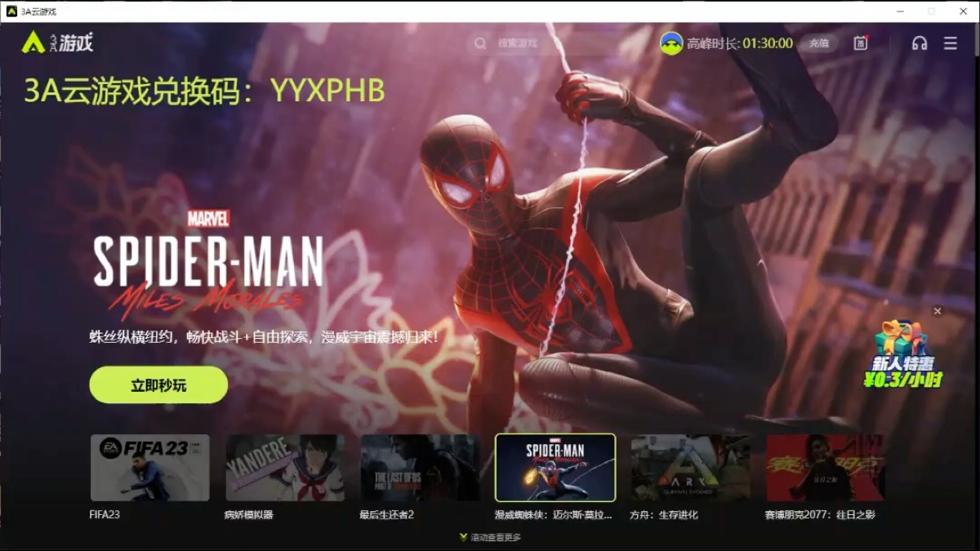980x551 pixels.
Task: Open the tasks calendar icon with red dot
Action: coord(861,42)
